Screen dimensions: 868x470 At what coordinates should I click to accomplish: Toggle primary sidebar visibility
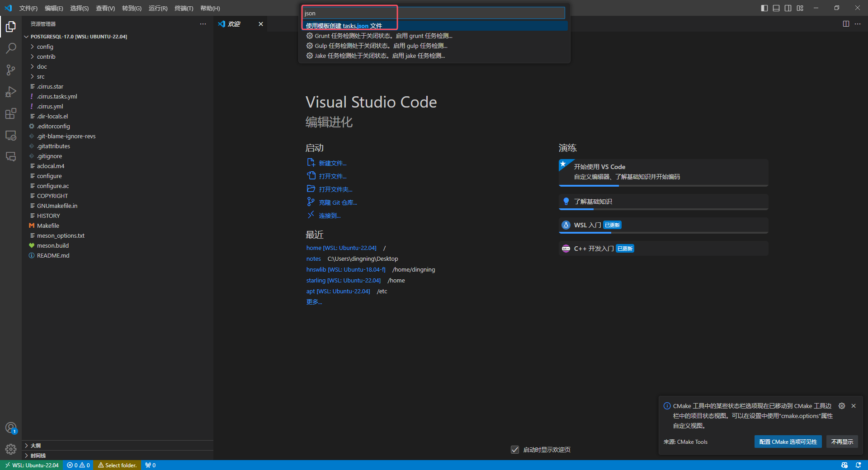(764, 8)
